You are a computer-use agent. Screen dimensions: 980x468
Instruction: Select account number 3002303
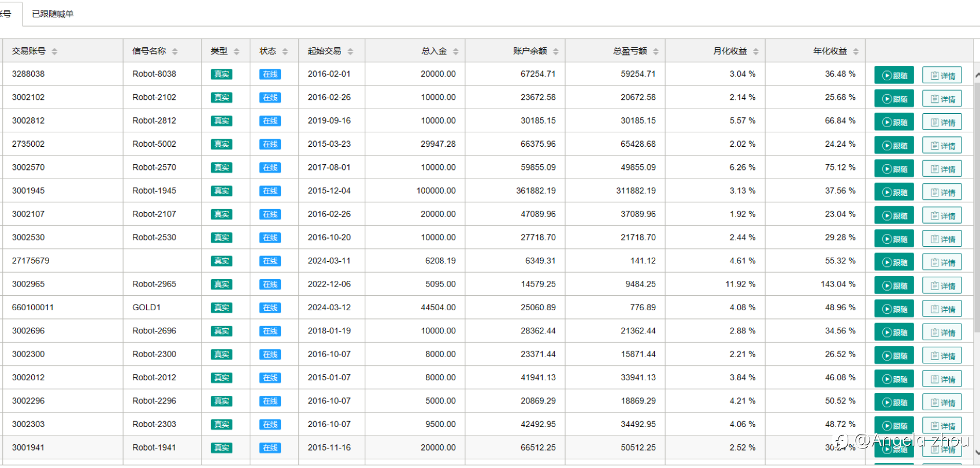pos(28,424)
